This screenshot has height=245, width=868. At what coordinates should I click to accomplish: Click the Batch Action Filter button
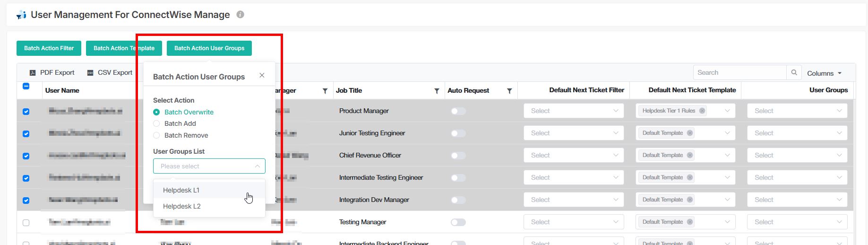pyautogui.click(x=49, y=48)
